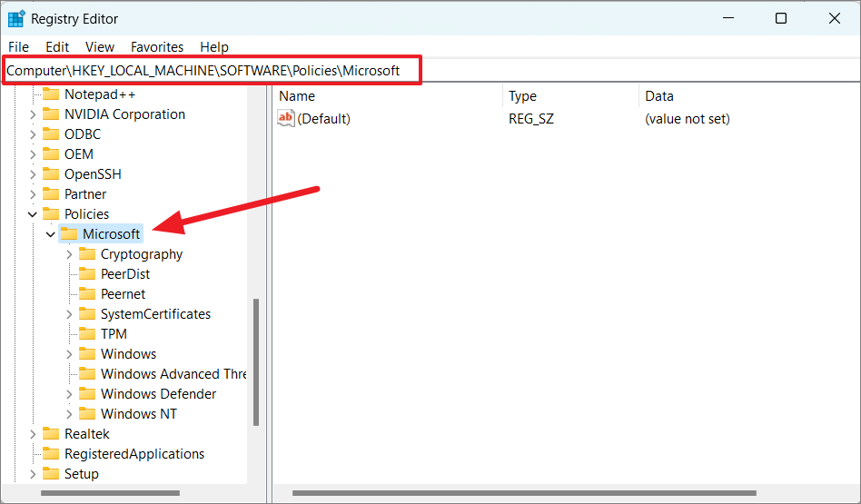
Task: Click the REG_SZ type cell
Action: (x=531, y=119)
